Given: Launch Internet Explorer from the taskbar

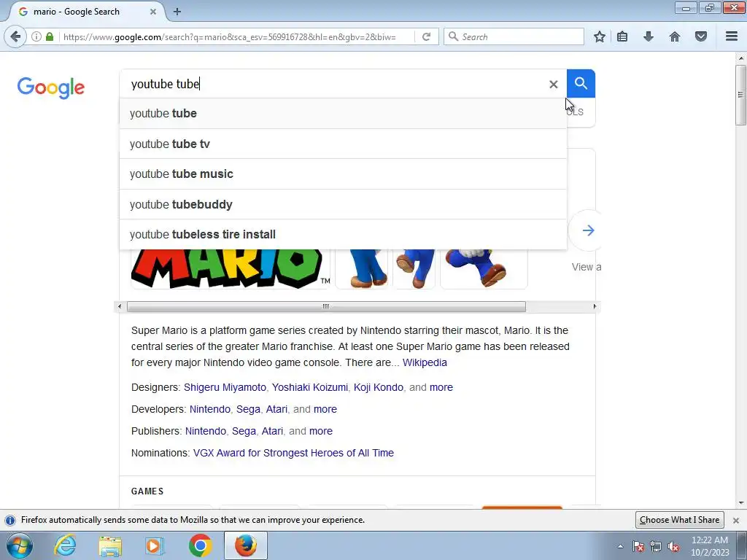Looking at the screenshot, I should pos(65,545).
